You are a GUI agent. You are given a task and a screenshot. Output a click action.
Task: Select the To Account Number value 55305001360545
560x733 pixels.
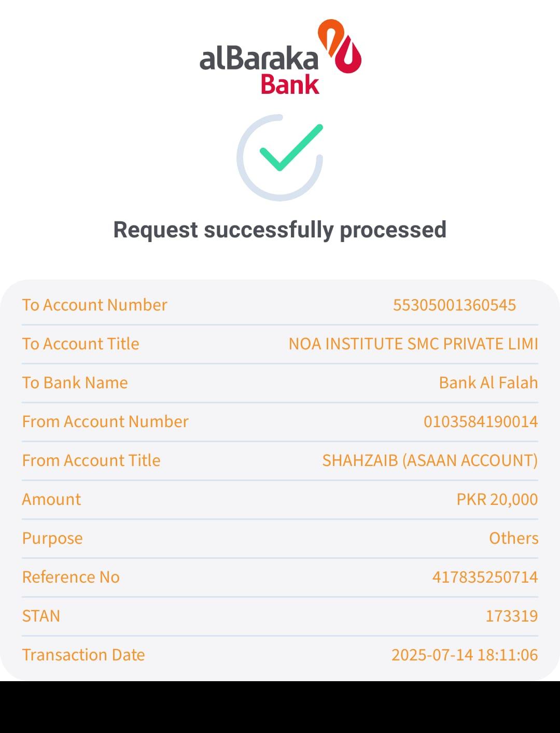[454, 305]
